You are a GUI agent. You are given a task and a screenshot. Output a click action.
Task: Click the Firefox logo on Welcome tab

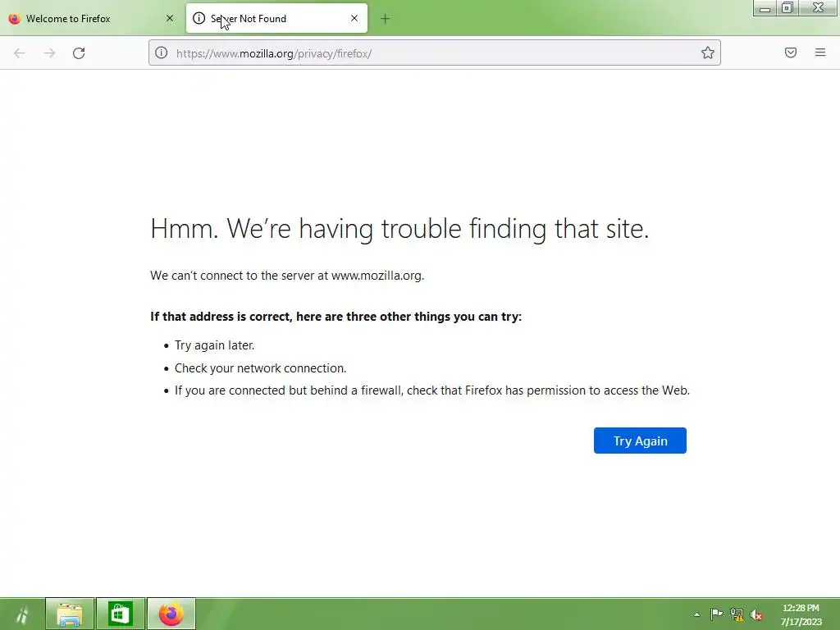(x=14, y=18)
